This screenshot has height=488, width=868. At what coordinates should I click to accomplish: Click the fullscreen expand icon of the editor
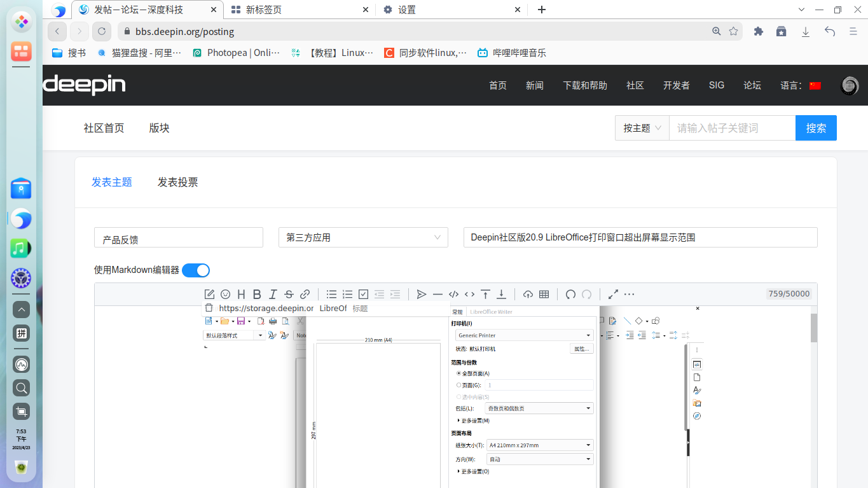click(612, 294)
